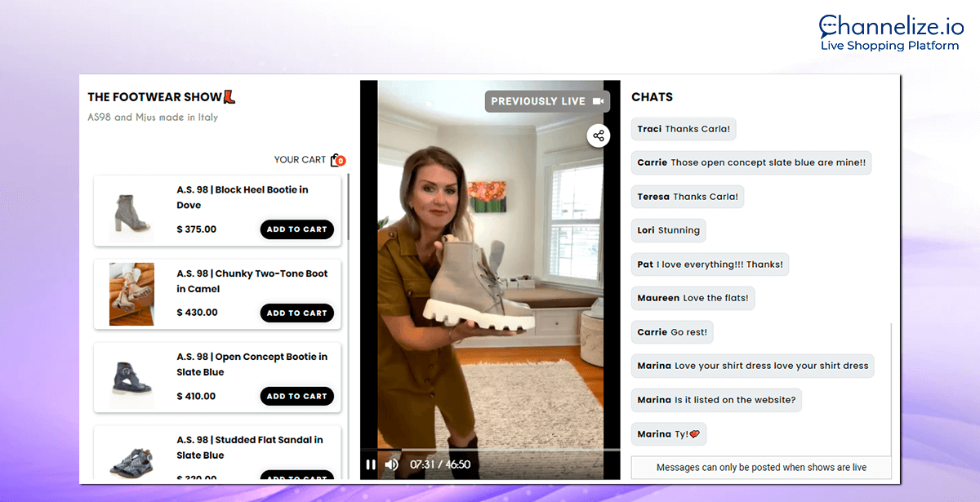Viewport: 980px width, 502px height.
Task: Open Chunky Two-Tone Boot in Camel thumbnail
Action: point(131,294)
